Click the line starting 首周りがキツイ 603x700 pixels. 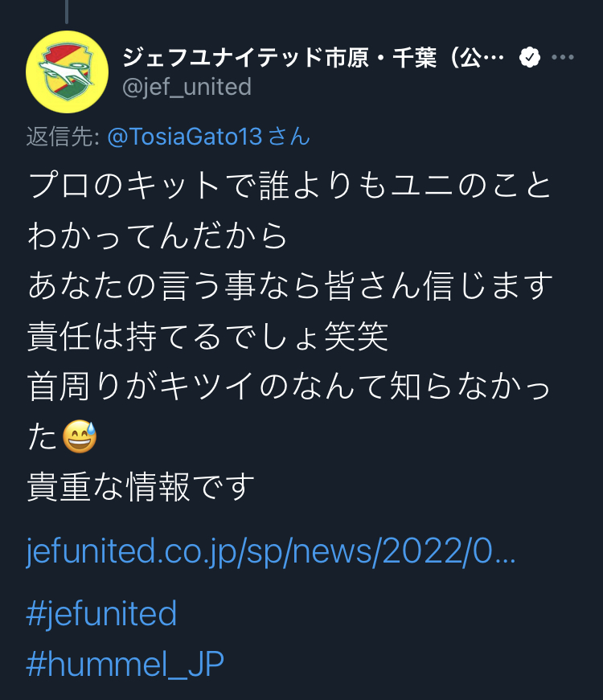pos(289,386)
